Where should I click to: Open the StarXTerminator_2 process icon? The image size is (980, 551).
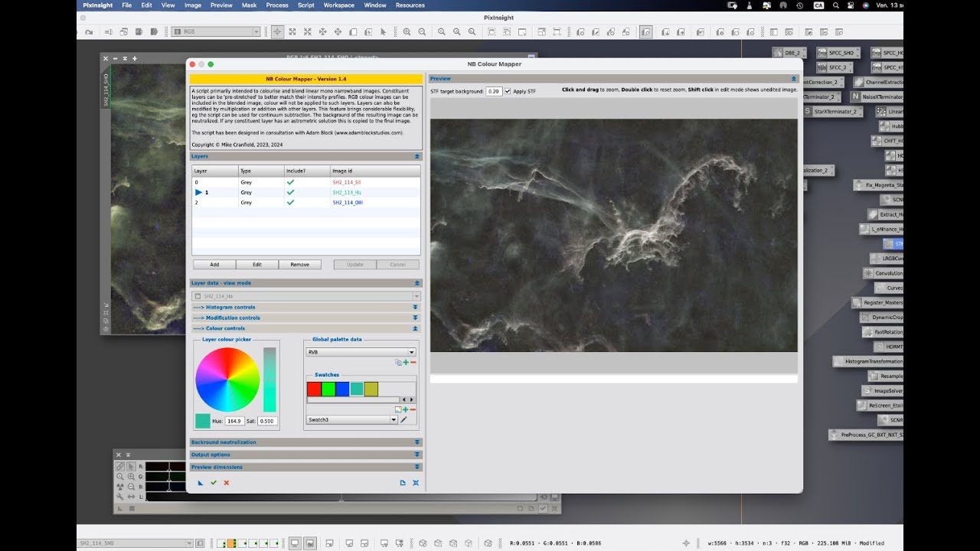click(x=832, y=111)
